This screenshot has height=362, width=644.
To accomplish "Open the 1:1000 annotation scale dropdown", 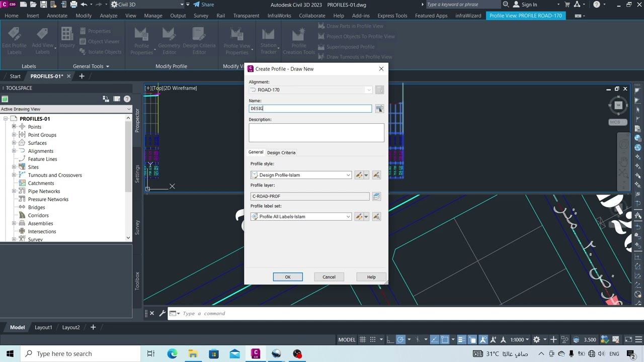I will 519,340.
